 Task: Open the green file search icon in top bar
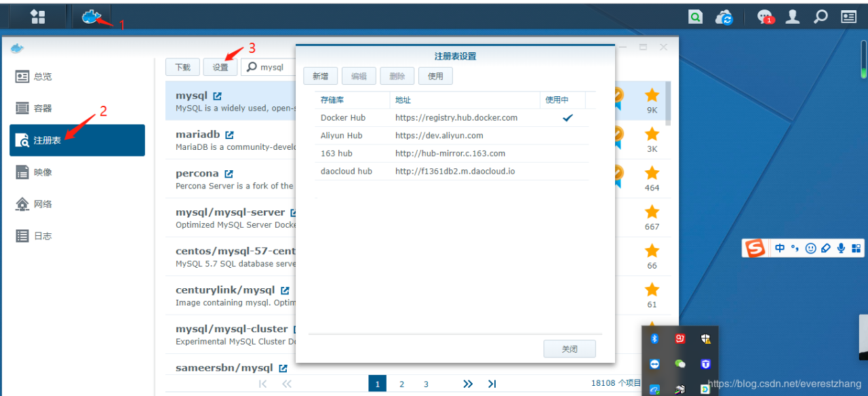pos(695,18)
